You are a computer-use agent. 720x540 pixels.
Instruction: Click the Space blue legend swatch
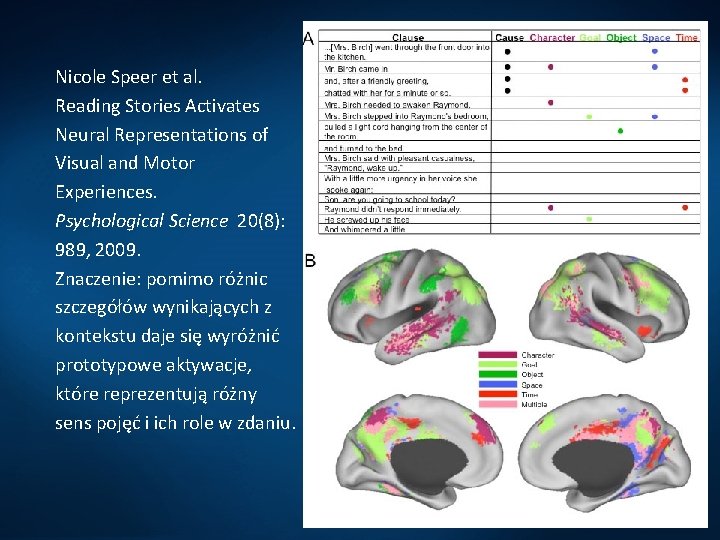(497, 385)
